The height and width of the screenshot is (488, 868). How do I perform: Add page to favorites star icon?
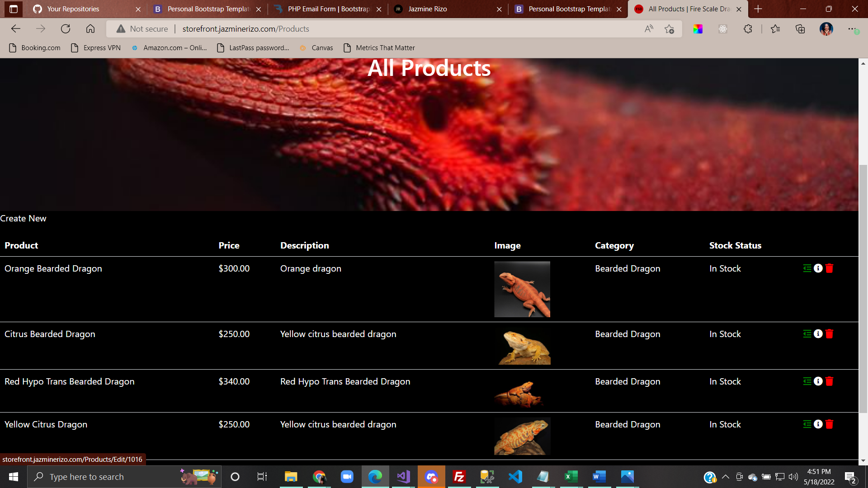point(670,29)
